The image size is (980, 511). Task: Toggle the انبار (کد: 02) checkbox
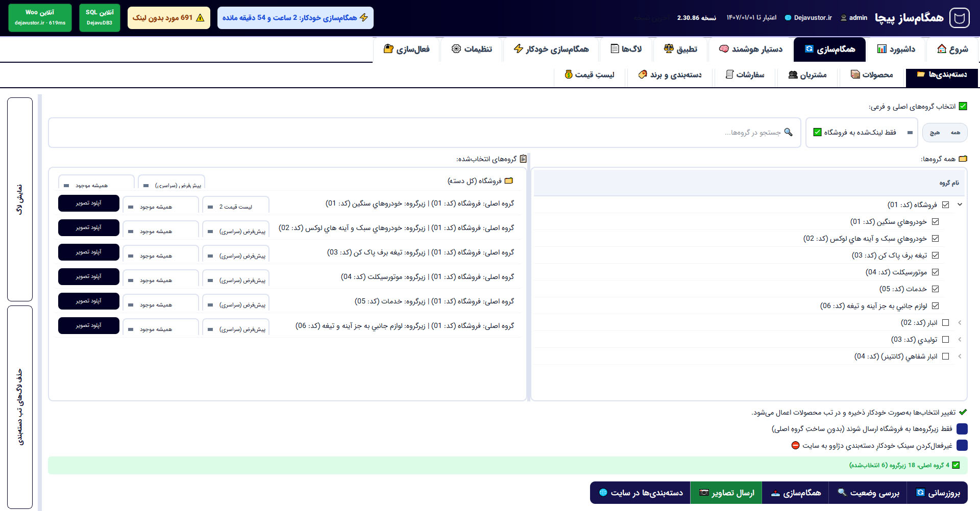coord(945,323)
